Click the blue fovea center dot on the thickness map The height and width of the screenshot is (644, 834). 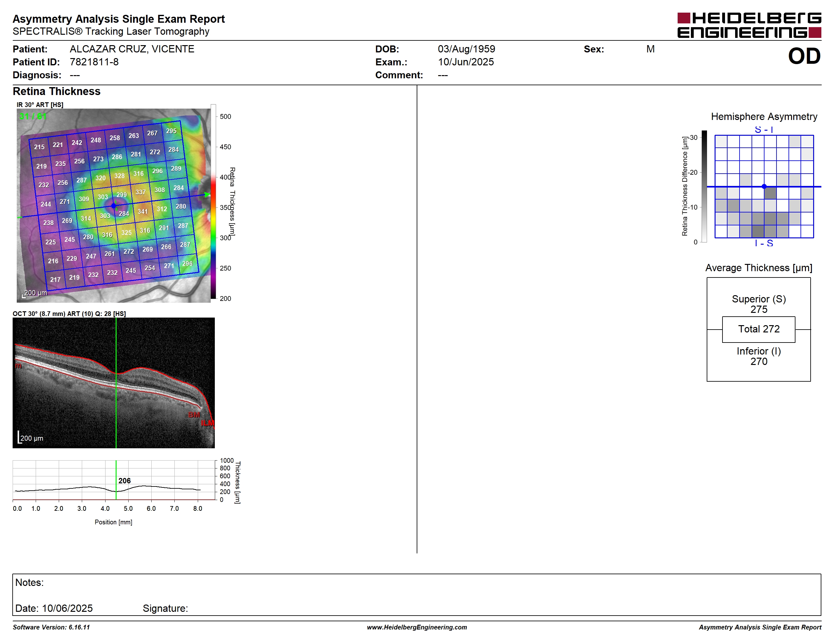[x=113, y=206]
